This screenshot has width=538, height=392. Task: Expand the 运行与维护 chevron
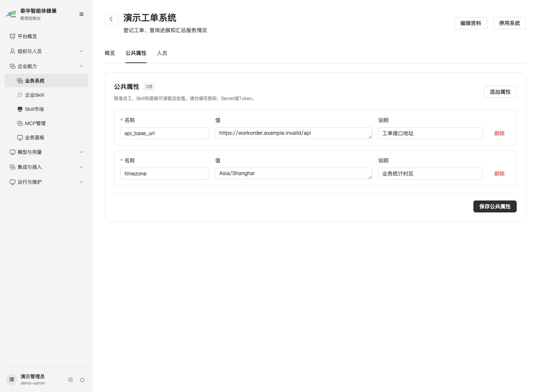[81, 182]
